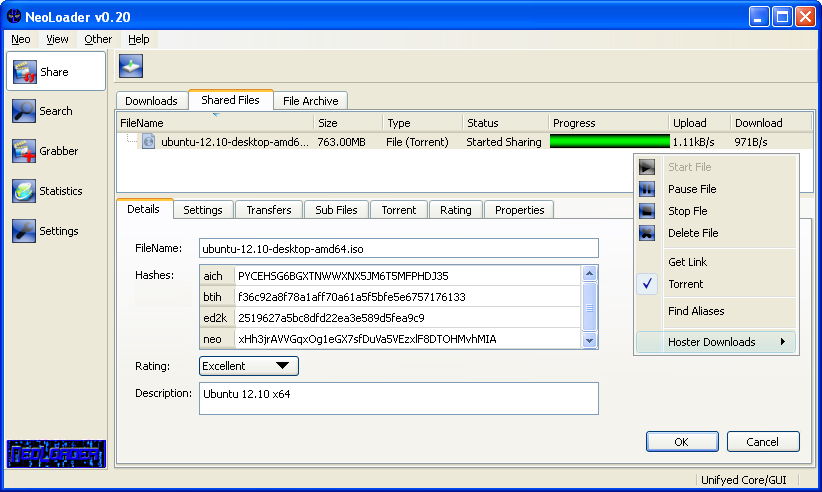Click the add download toolbar icon

point(131,66)
